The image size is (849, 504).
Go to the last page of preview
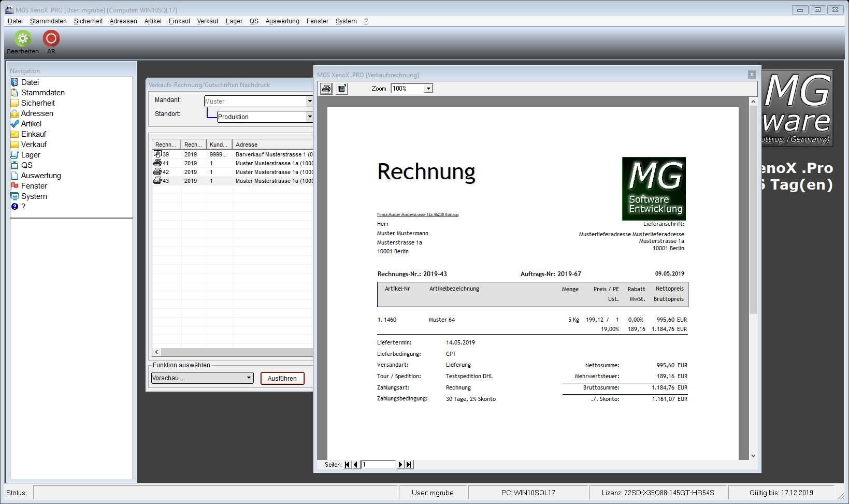[x=409, y=465]
